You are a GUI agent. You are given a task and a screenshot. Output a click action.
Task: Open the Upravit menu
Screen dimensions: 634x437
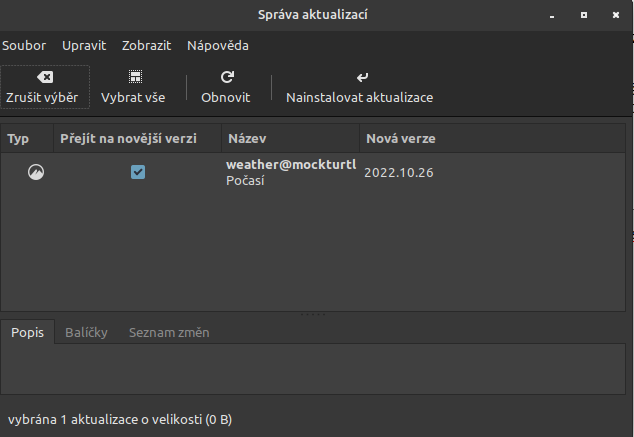click(84, 45)
